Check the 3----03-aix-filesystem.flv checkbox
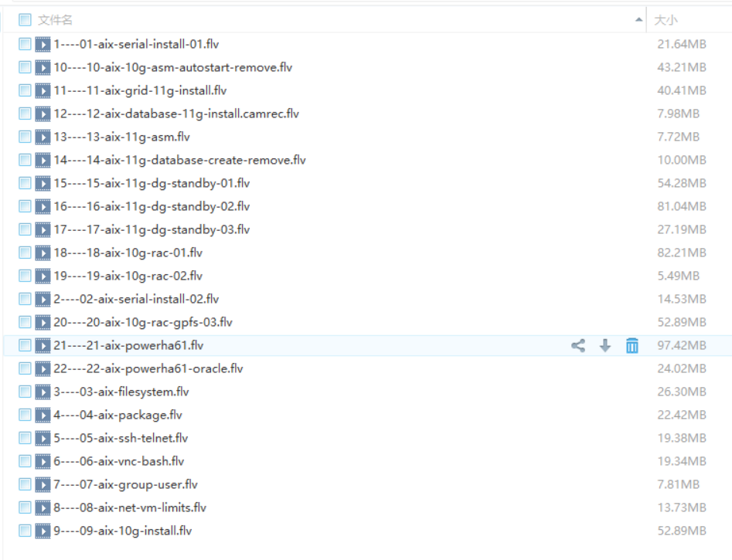The height and width of the screenshot is (560, 732). coord(25,392)
